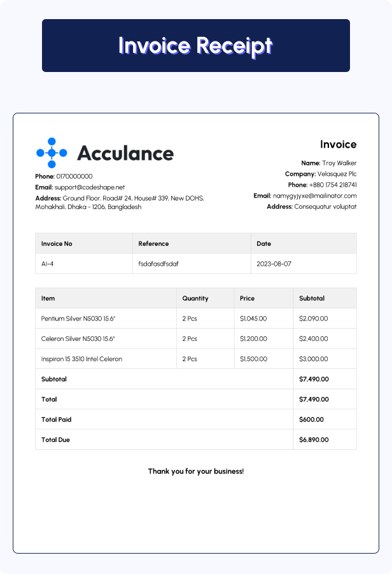Click the Inspiron 15 3510 Intel Celeron item
Screen dimensions: 392x574
(81, 359)
